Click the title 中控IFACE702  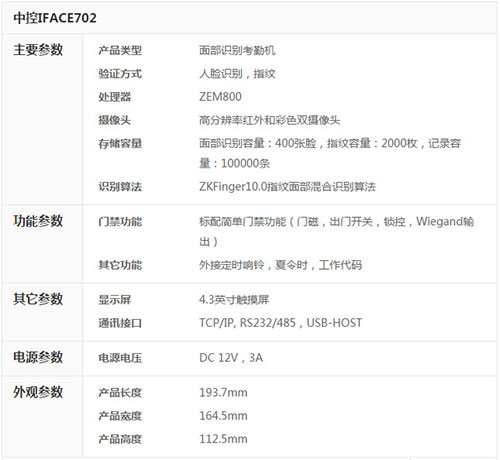[55, 18]
